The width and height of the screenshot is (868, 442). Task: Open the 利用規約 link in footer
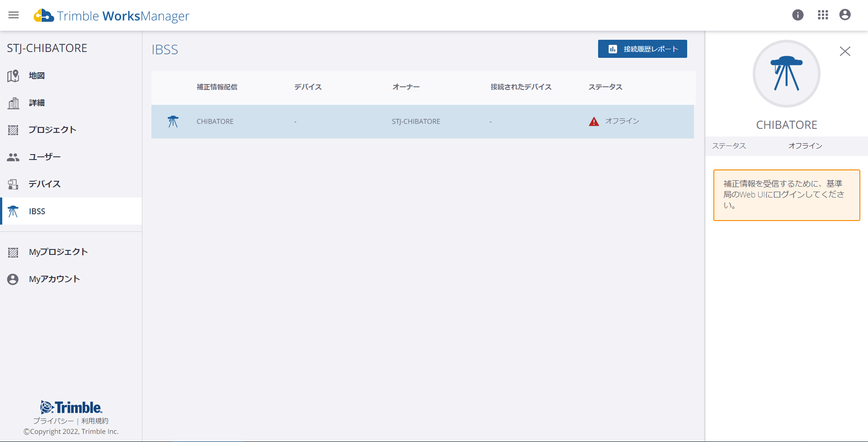click(x=95, y=421)
